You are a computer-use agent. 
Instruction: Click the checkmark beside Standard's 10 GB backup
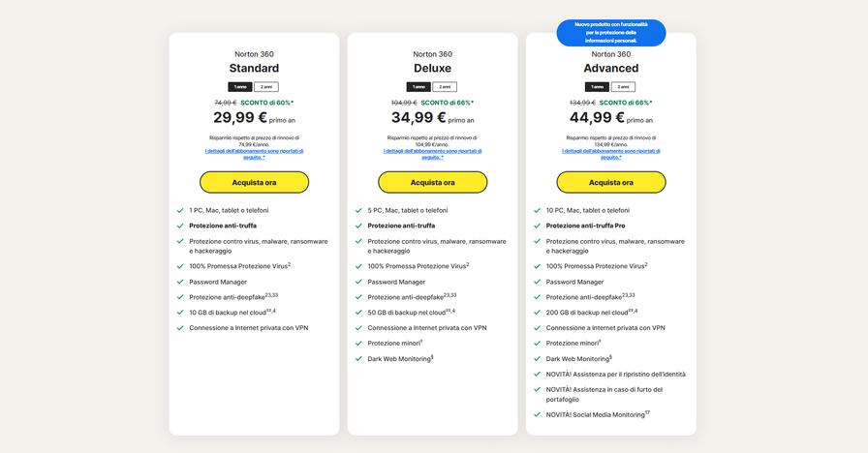point(180,313)
